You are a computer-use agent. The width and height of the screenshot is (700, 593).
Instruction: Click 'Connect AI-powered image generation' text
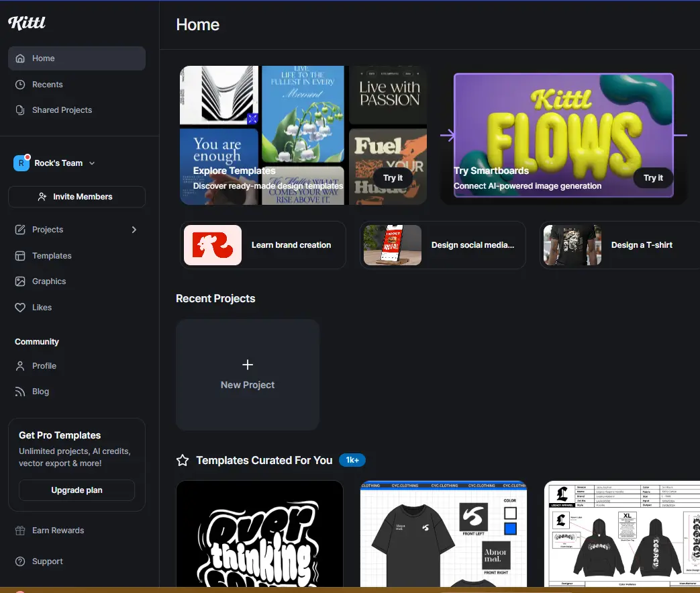[x=528, y=186]
